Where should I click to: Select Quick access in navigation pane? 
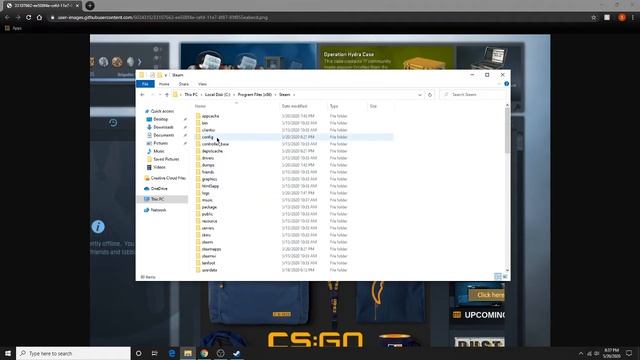click(162, 111)
